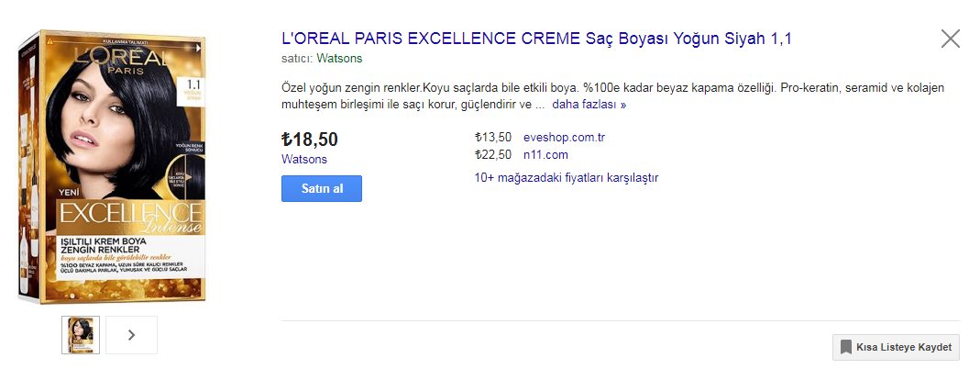Click the ₺18,50 main price

tap(309, 140)
